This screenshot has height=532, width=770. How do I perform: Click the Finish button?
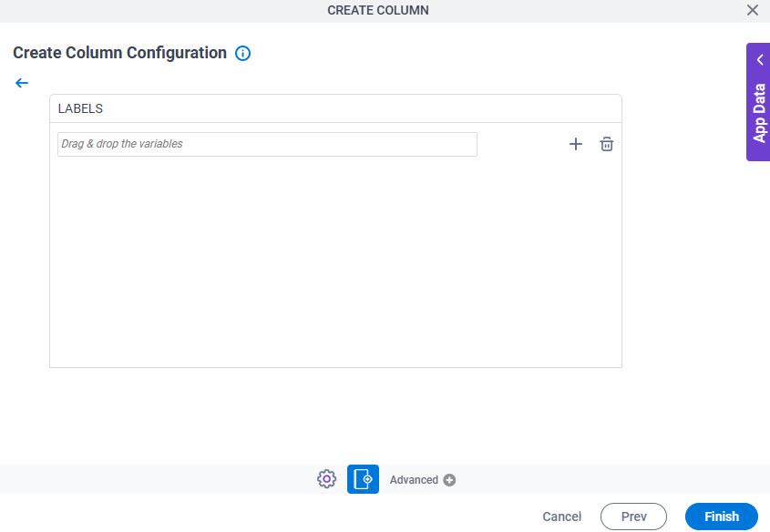tap(722, 517)
